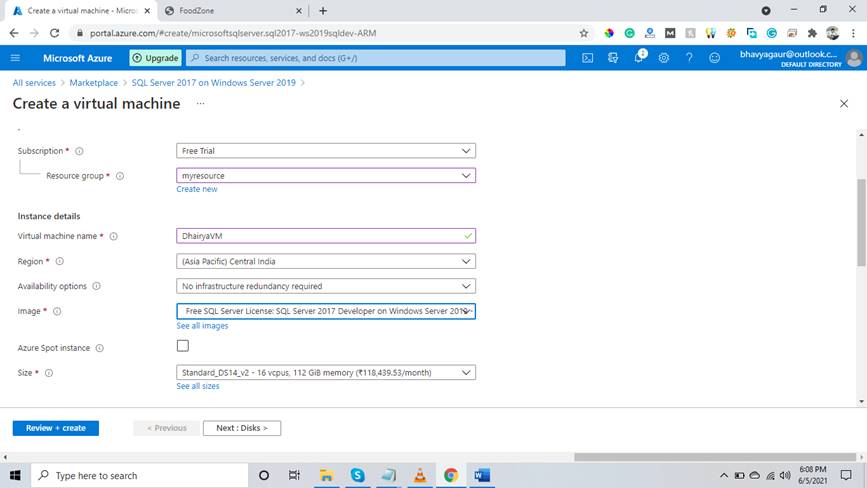Click the info icon next to Virtual machine name
Screen dimensions: 867x488
(x=113, y=236)
